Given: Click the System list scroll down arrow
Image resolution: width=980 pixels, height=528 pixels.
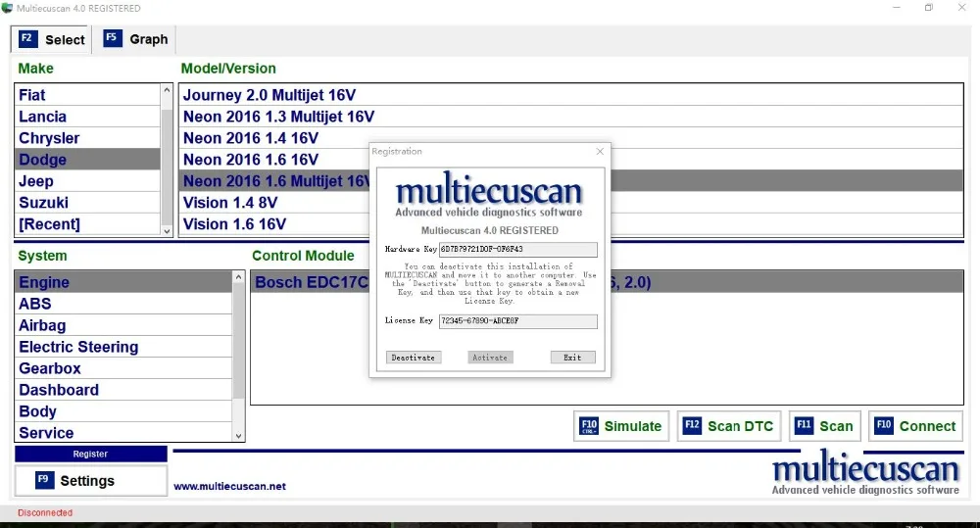Looking at the screenshot, I should pyautogui.click(x=238, y=436).
